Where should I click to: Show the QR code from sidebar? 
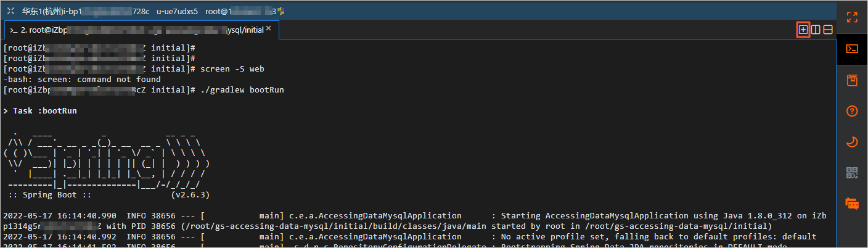click(852, 173)
